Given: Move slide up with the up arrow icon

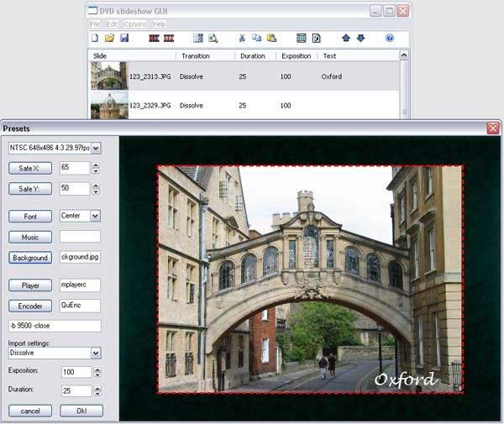Looking at the screenshot, I should pos(345,39).
